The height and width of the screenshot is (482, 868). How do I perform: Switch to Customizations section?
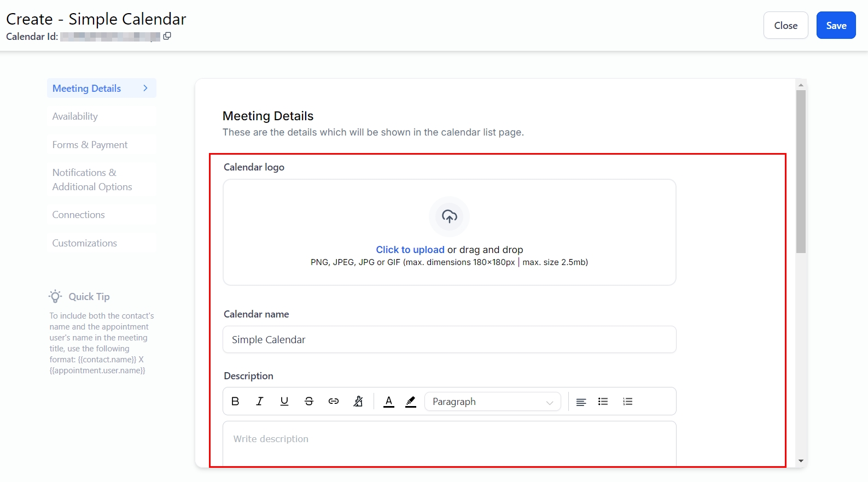pyautogui.click(x=85, y=243)
